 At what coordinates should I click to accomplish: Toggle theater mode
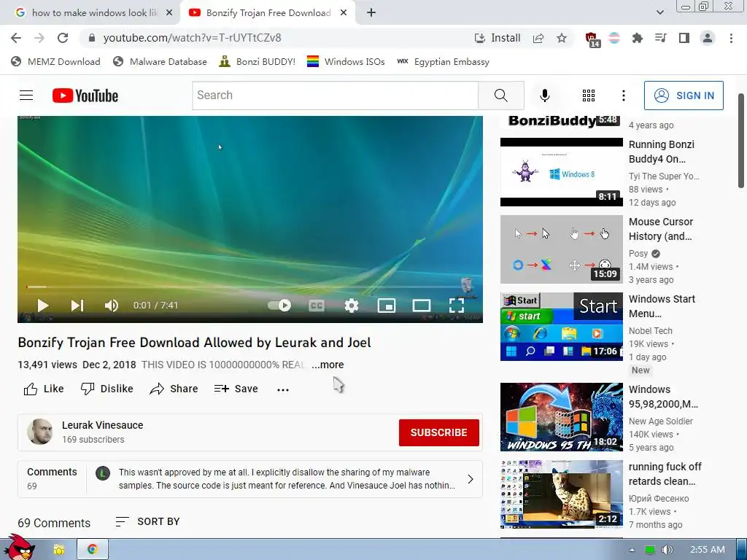[421, 306]
